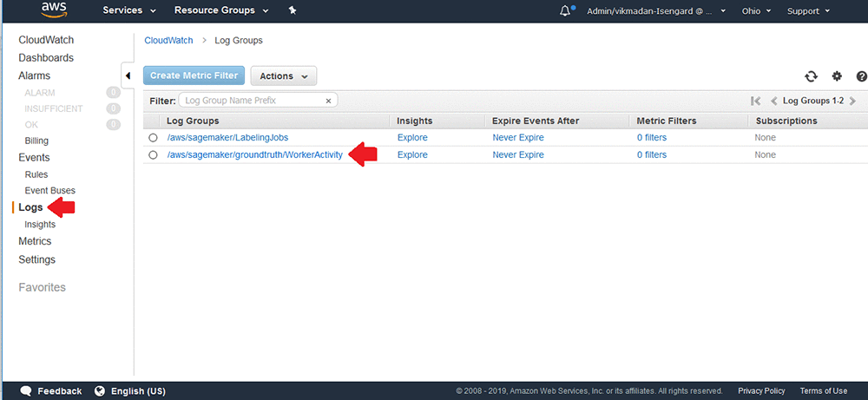
Task: Select the LabelingJobs log group radio button
Action: (x=154, y=138)
